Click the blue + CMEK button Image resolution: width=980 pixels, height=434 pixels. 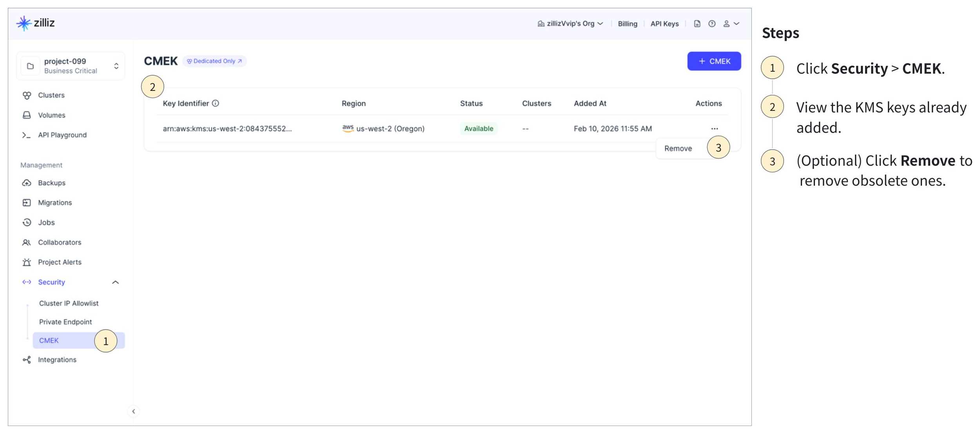coord(714,61)
